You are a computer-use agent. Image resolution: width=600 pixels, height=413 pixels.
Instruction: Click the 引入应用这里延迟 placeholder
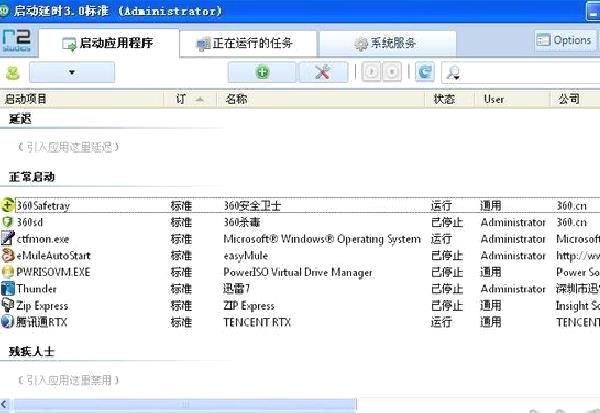(x=68, y=147)
